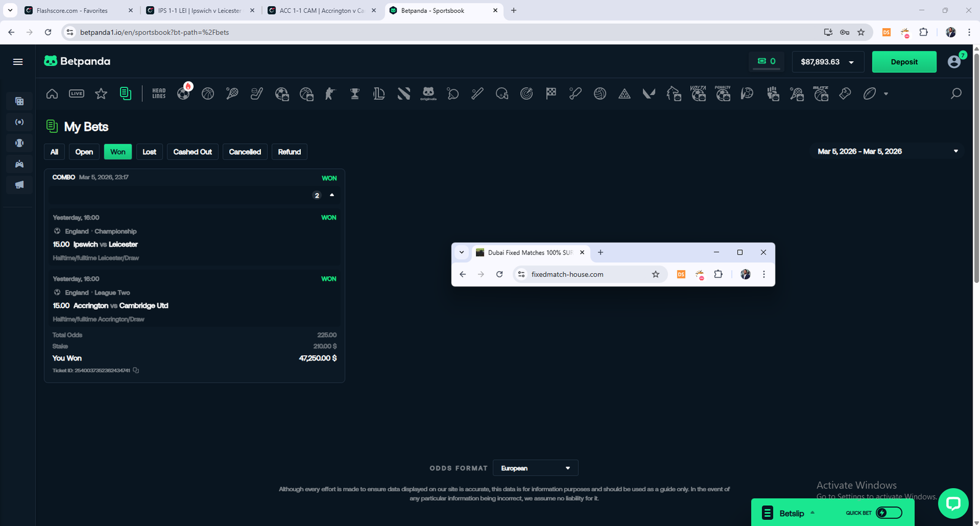Toggle the Quick Bet switch
The image size is (980, 526).
889,513
